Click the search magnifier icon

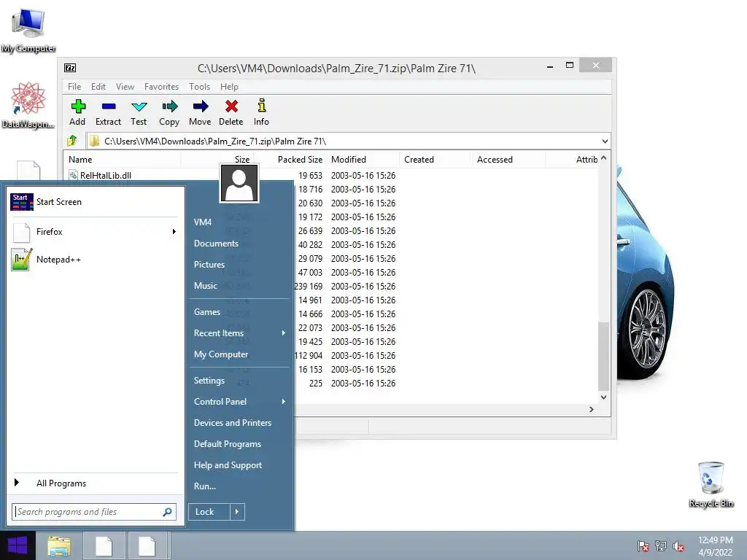[x=167, y=512]
